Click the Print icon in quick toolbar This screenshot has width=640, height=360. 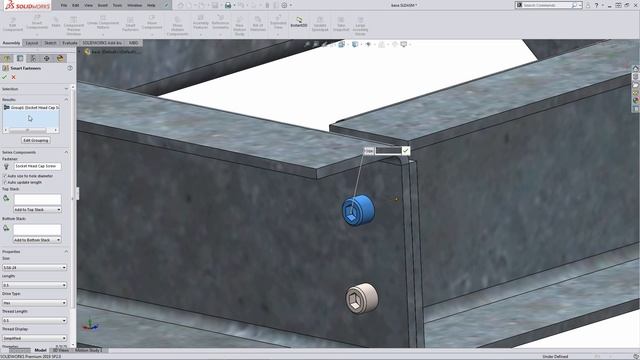tap(228, 5)
